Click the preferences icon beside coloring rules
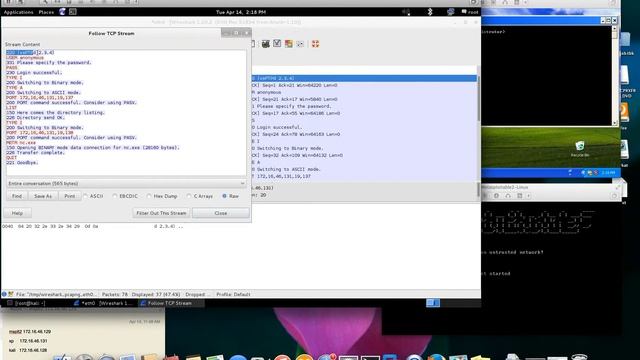 click(x=300, y=44)
